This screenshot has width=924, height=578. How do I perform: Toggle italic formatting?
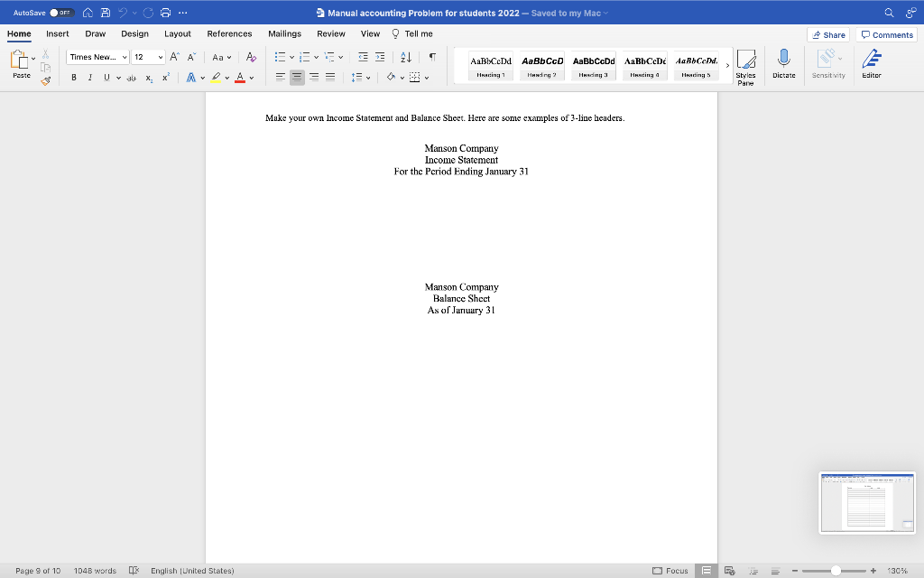tap(90, 78)
